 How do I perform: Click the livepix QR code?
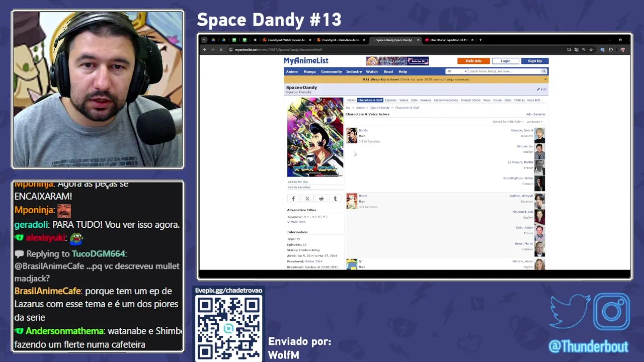[229, 327]
